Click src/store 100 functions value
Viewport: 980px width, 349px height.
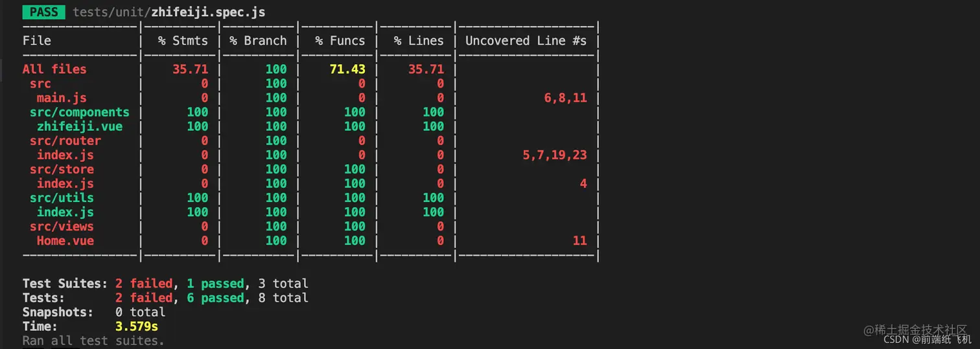click(355, 169)
